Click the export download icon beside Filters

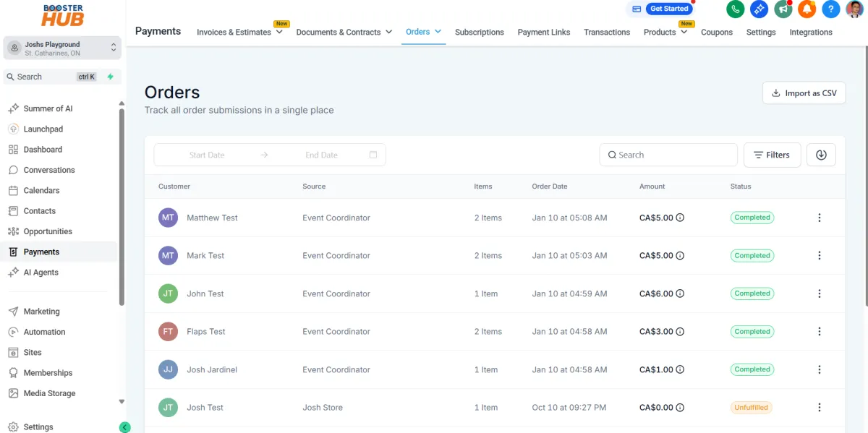click(821, 155)
